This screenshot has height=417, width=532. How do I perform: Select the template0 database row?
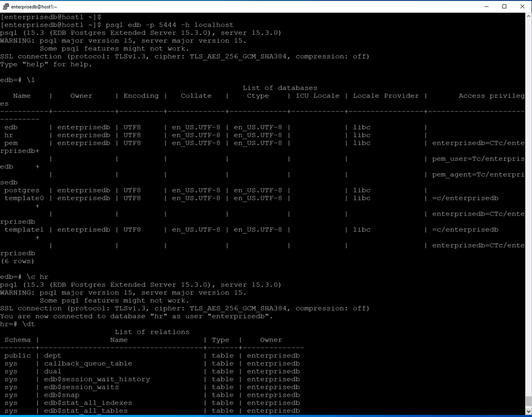(23, 198)
